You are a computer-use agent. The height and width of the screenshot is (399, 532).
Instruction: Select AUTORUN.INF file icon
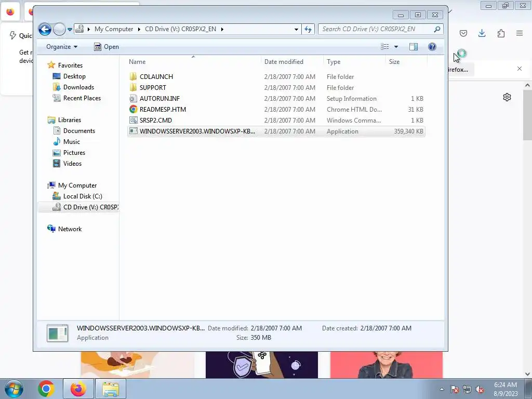[134, 98]
